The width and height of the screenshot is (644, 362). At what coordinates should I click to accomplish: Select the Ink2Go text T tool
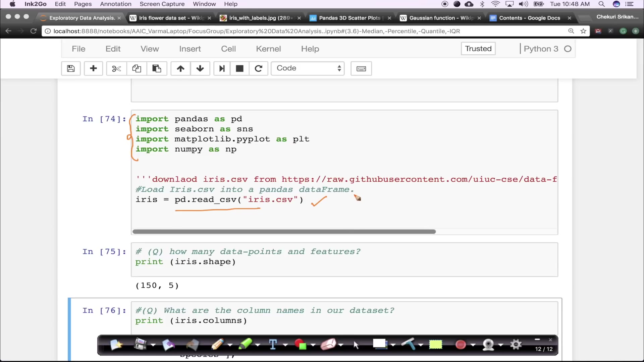[273, 344]
